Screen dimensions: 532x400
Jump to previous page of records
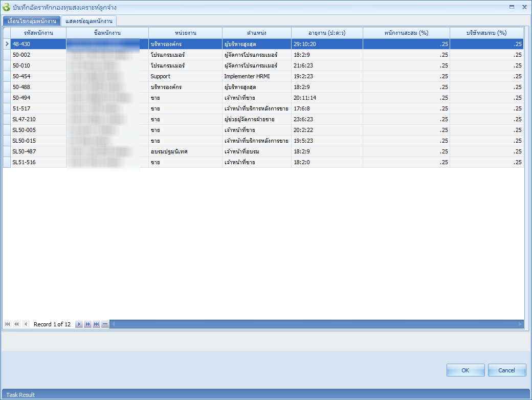pyautogui.click(x=16, y=324)
